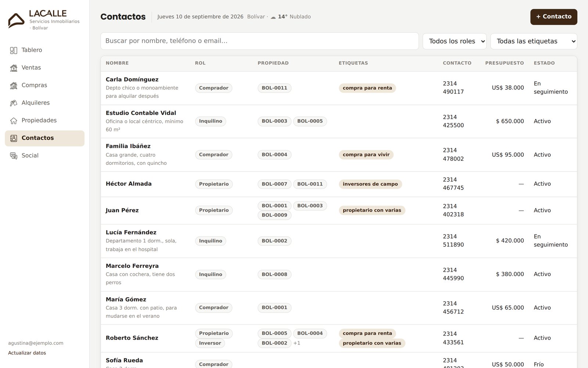The height and width of the screenshot is (368, 588).
Task: Click the ESTADO column header
Action: (544, 63)
